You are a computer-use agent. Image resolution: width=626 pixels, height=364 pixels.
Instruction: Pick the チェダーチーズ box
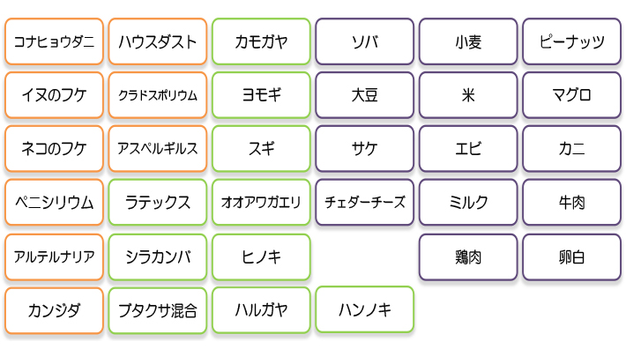[364, 203]
